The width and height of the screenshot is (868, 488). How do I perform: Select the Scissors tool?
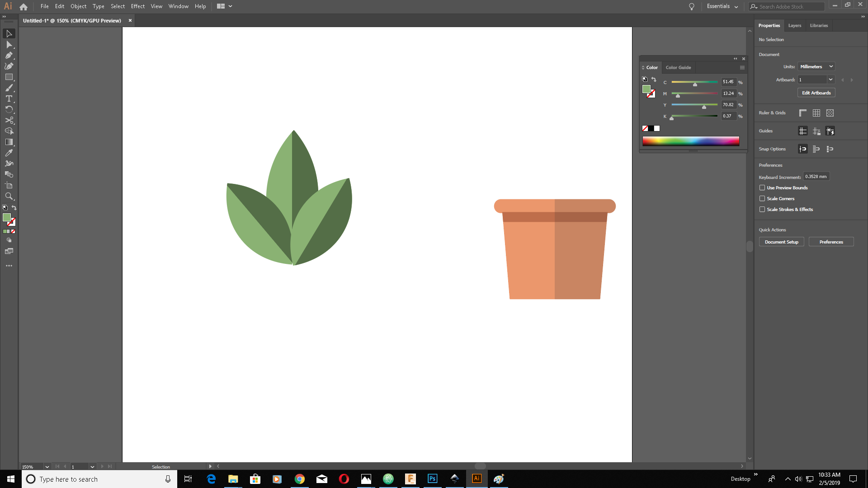click(x=9, y=121)
